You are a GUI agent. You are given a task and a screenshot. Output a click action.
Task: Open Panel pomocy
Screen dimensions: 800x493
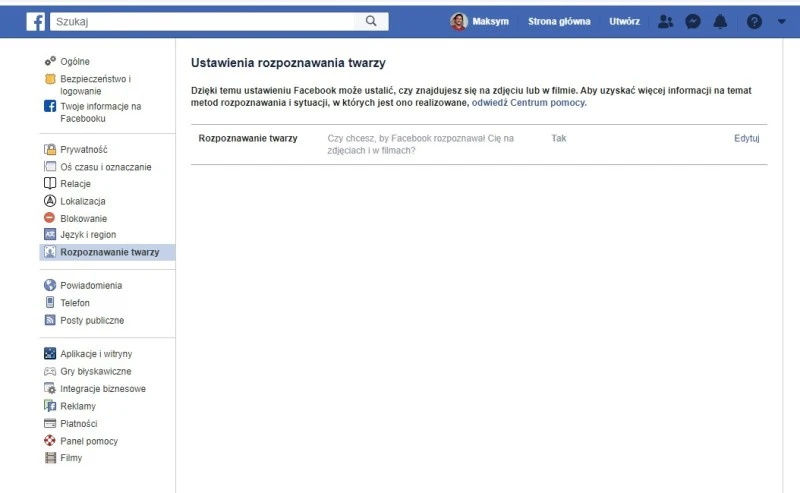pos(89,441)
